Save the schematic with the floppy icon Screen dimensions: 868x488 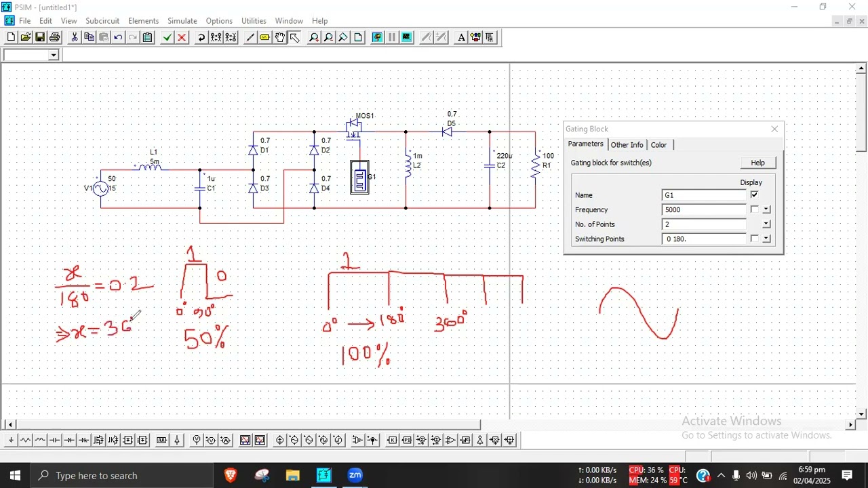[40, 37]
